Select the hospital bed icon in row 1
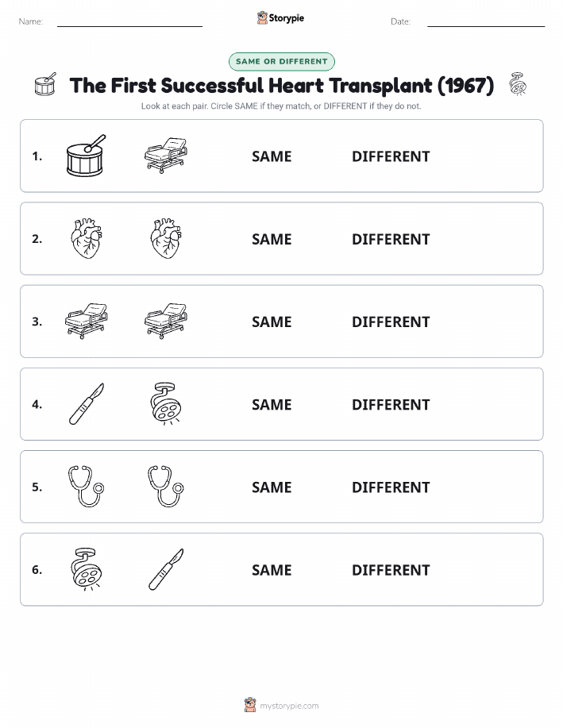Image resolution: width=563 pixels, height=728 pixels. 166,156
